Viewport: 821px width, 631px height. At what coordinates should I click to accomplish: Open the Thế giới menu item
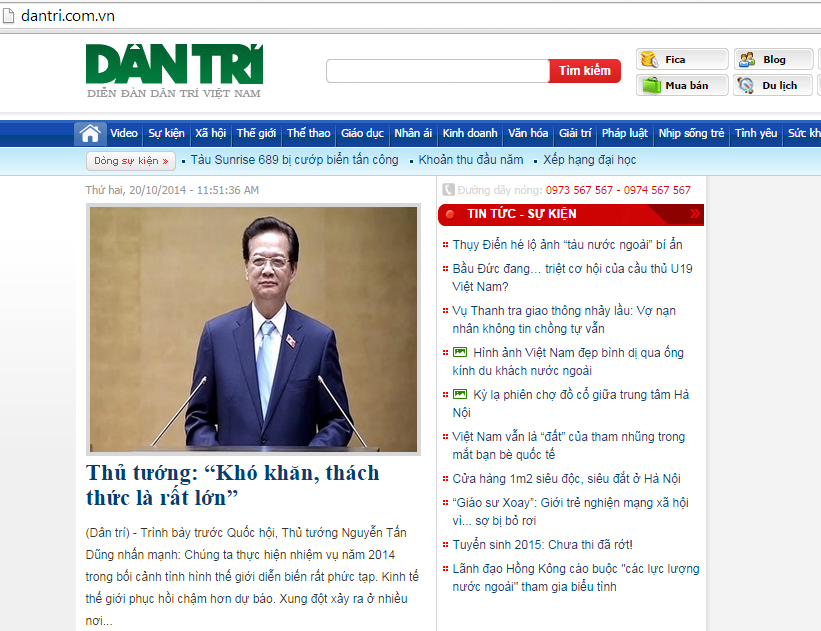point(256,133)
